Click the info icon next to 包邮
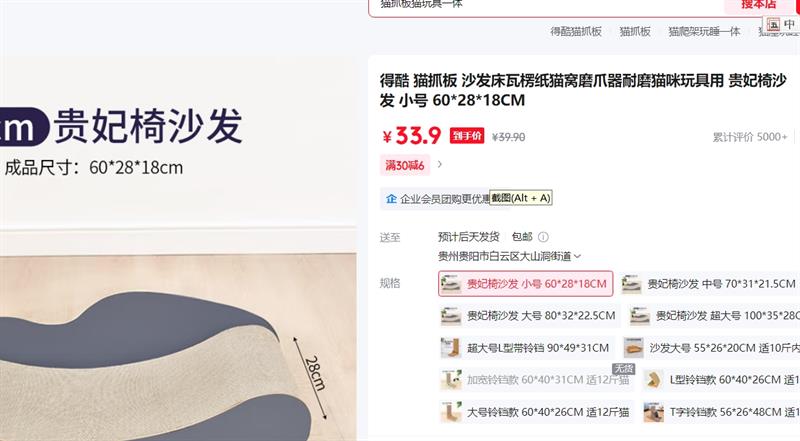 point(543,237)
